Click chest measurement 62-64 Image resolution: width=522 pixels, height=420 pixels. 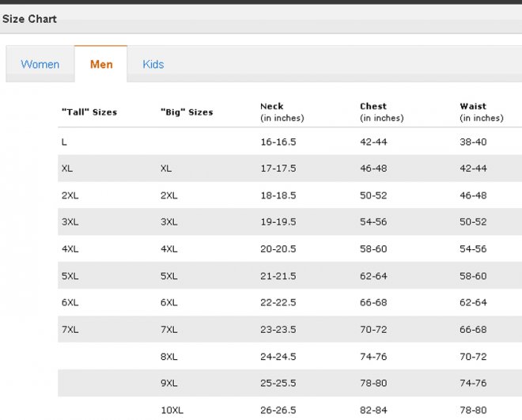pos(373,276)
